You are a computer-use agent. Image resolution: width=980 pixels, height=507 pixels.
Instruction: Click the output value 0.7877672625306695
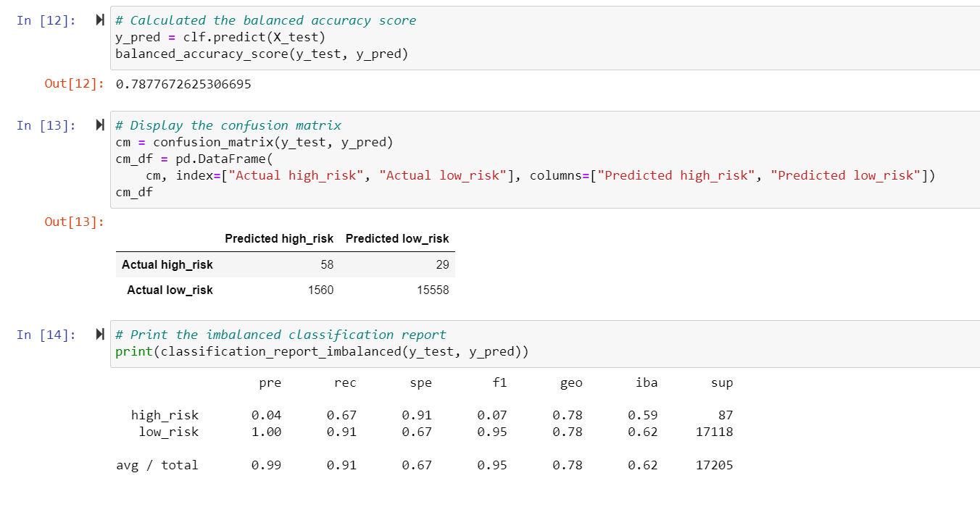[x=183, y=84]
